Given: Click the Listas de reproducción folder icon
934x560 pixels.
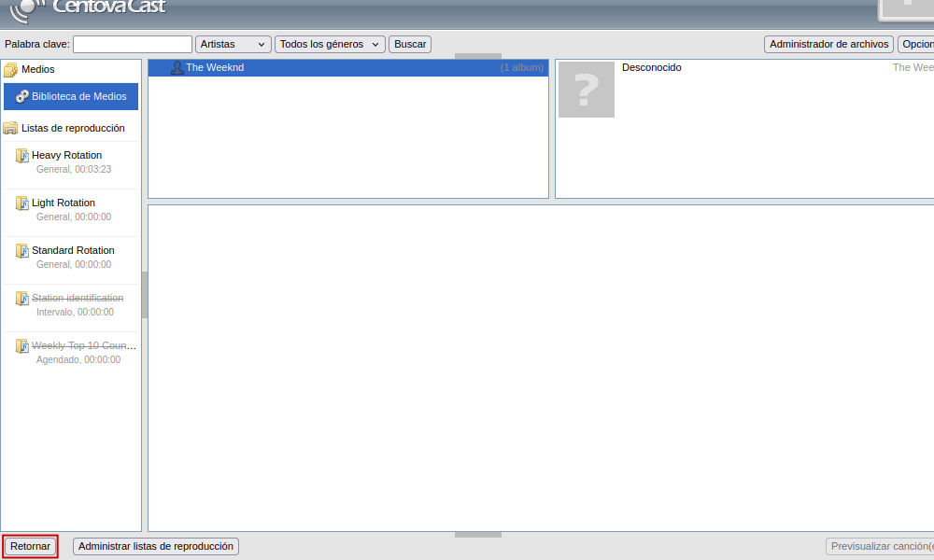Looking at the screenshot, I should (x=11, y=129).
